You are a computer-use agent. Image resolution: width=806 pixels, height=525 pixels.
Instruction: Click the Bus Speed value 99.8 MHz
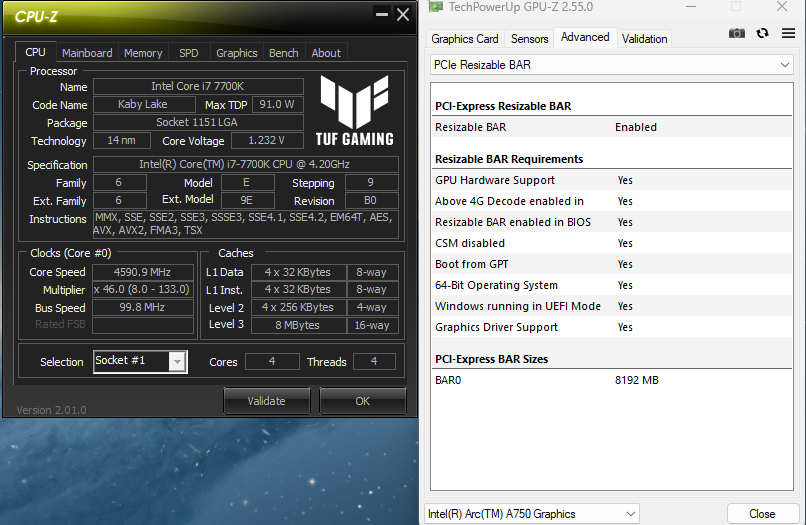[143, 307]
